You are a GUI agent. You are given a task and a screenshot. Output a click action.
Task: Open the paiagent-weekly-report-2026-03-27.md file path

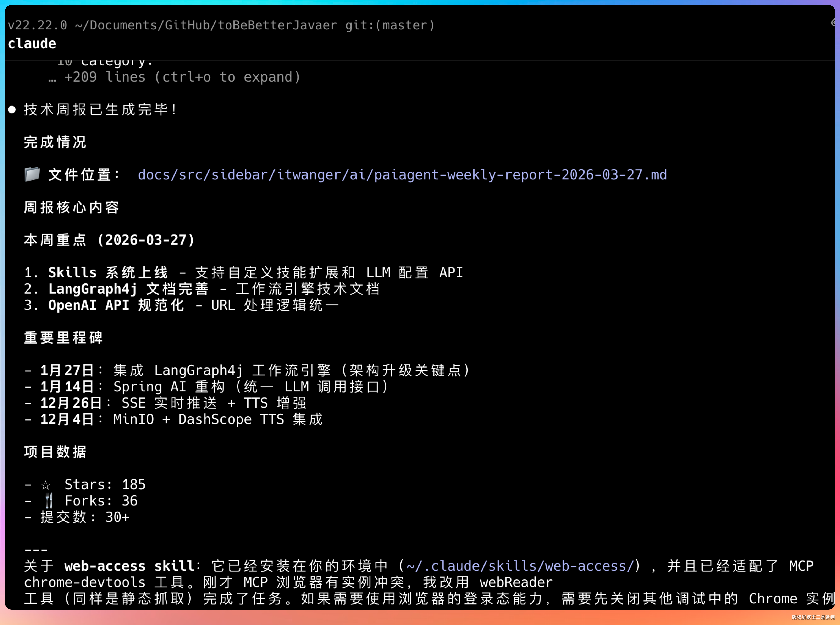pyautogui.click(x=402, y=175)
